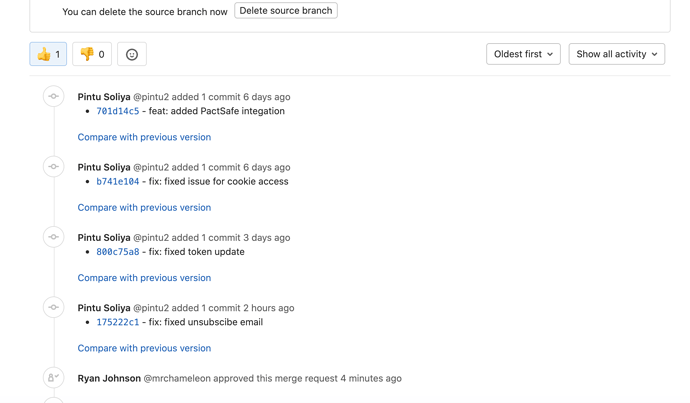
Task: Click commit icon beside b741e104 entry
Action: coord(54,167)
